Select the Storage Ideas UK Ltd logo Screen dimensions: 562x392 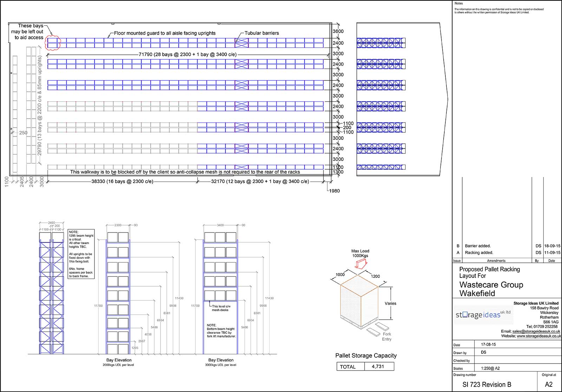[483, 314]
